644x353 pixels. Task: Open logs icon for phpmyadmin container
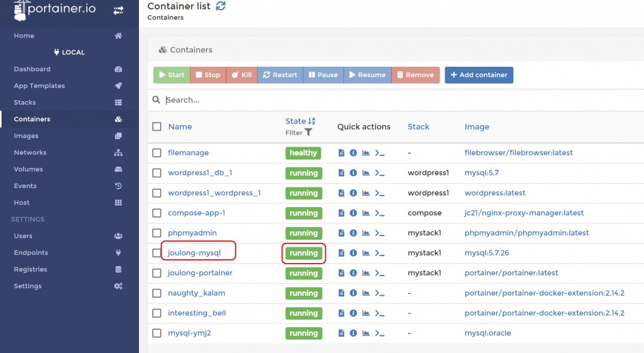point(341,233)
